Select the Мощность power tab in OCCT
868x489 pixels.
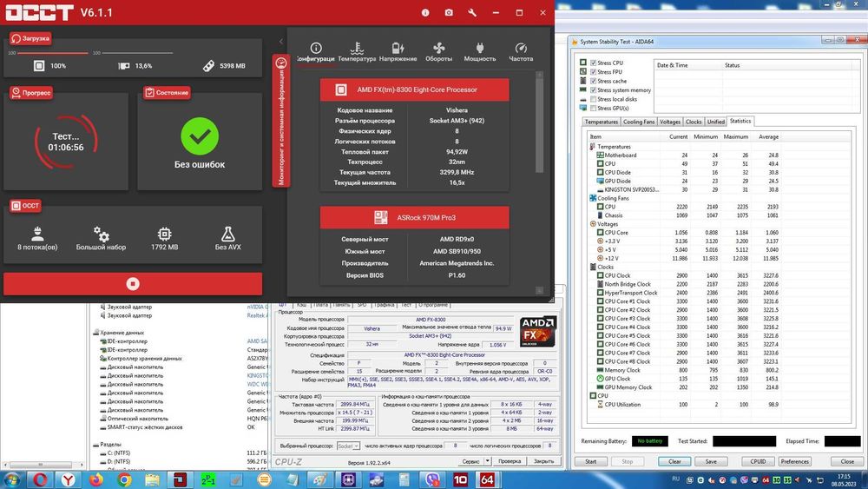[x=480, y=52]
